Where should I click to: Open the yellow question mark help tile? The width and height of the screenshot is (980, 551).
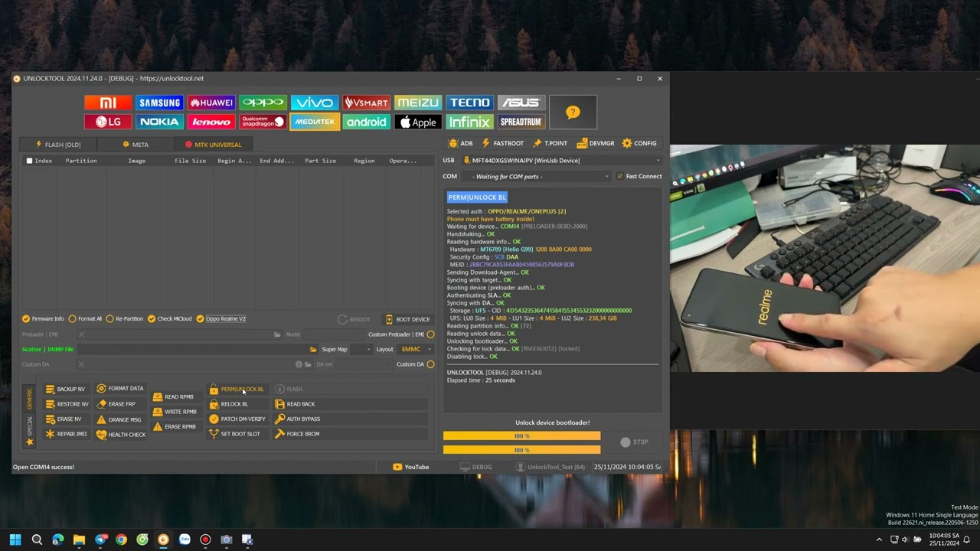click(x=573, y=112)
